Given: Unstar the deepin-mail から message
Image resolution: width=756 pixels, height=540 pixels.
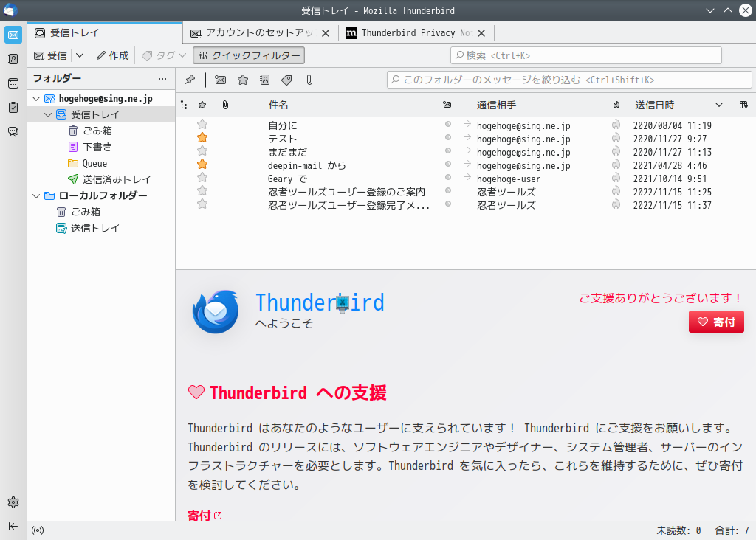Looking at the screenshot, I should (x=202, y=165).
